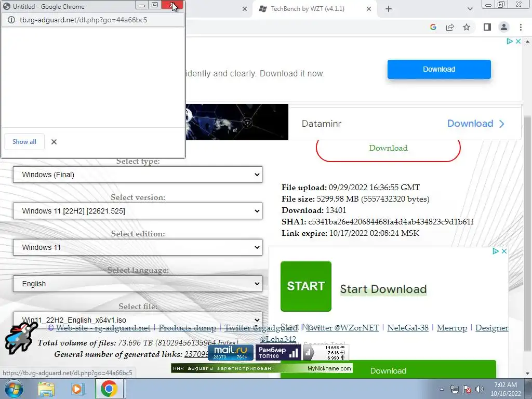532x399 pixels.
Task: Click the mail.ru counter badge
Action: 231,353
